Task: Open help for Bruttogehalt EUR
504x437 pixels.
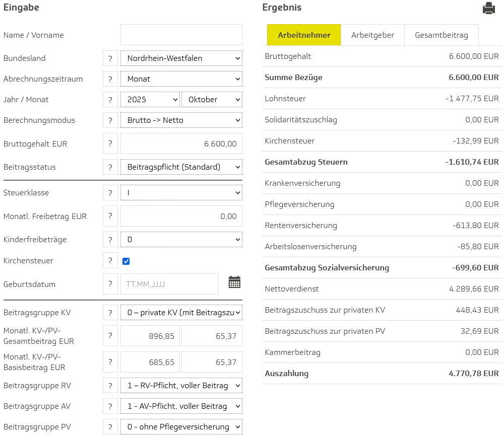Action: [110, 143]
